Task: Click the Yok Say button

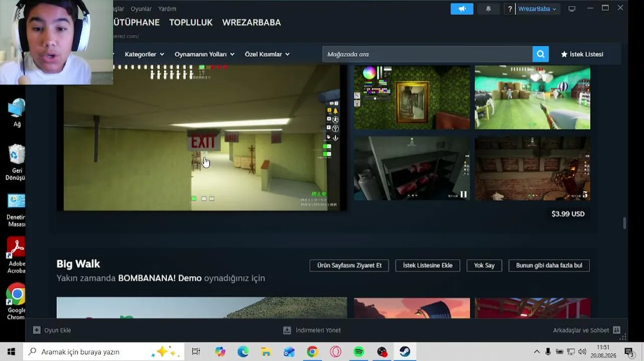Action: pyautogui.click(x=484, y=265)
